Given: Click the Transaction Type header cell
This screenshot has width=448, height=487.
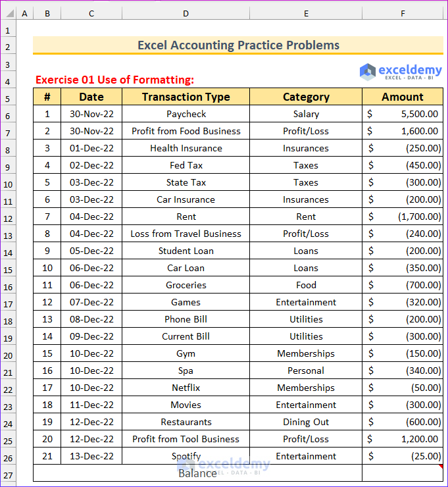Looking at the screenshot, I should point(186,97).
